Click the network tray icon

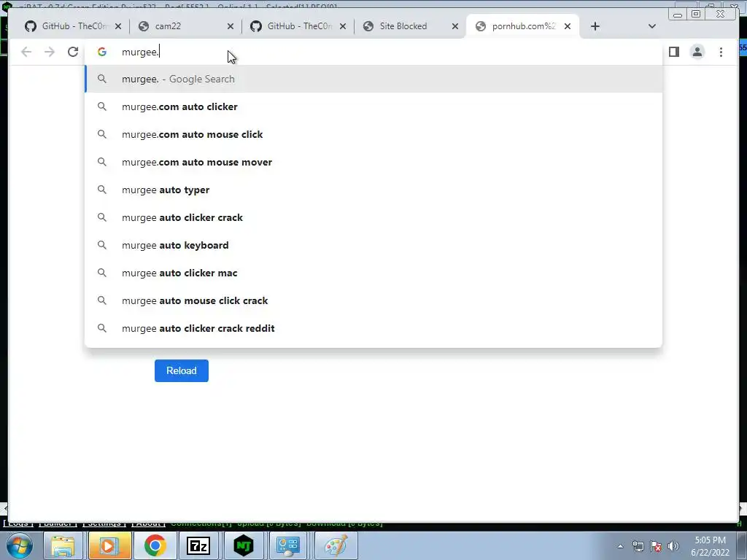638,546
